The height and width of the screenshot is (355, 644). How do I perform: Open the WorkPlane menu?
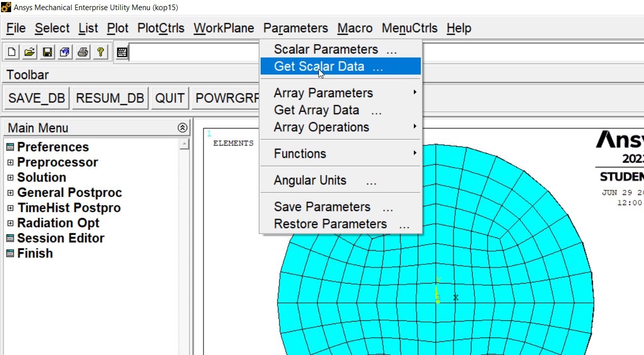point(224,28)
